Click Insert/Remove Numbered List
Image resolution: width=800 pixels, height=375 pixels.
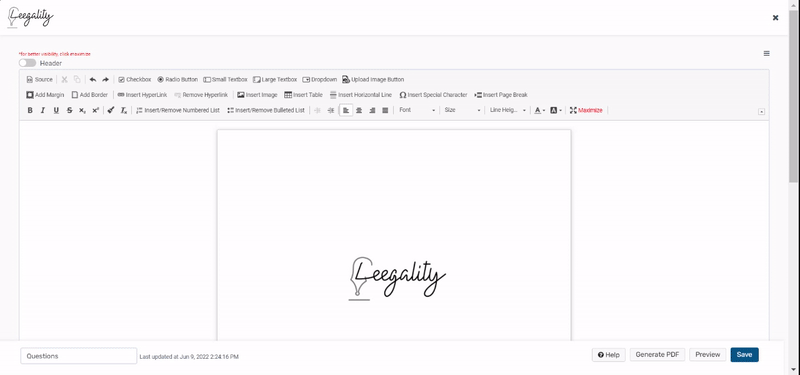178,110
